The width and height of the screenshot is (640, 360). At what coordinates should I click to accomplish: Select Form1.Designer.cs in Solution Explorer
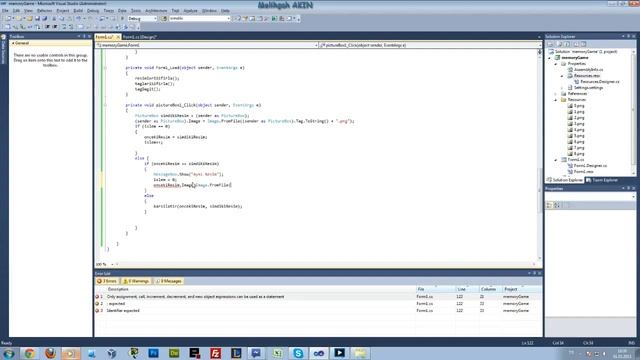(590, 166)
